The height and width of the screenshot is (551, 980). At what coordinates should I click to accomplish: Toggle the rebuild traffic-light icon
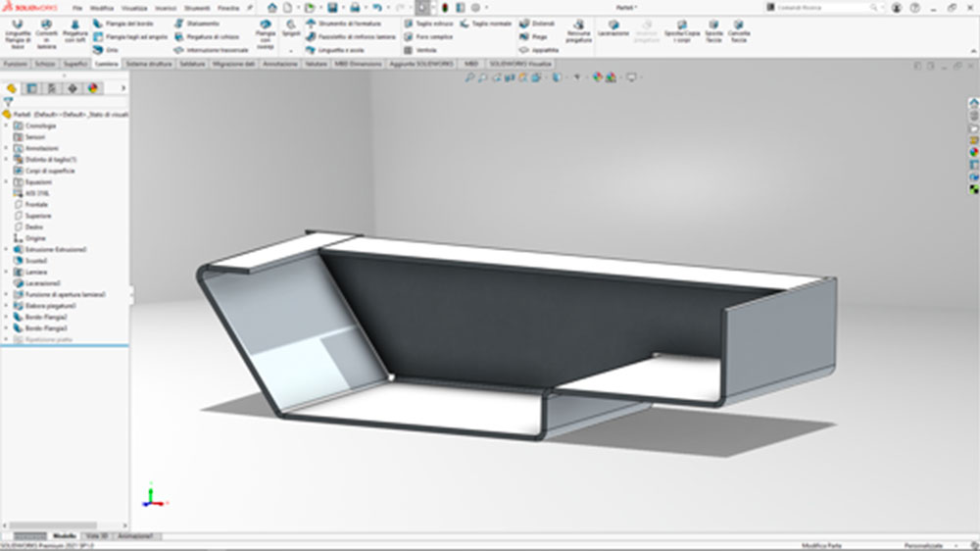click(x=445, y=8)
